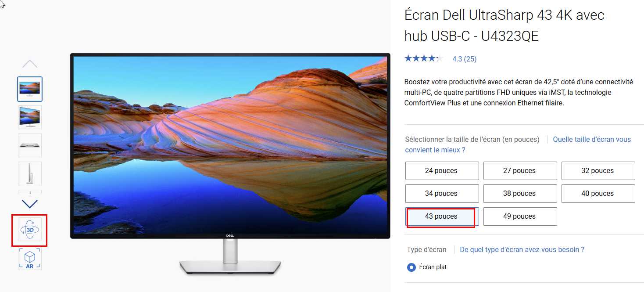
Task: Choose the 24 pouces size
Action: (442, 171)
